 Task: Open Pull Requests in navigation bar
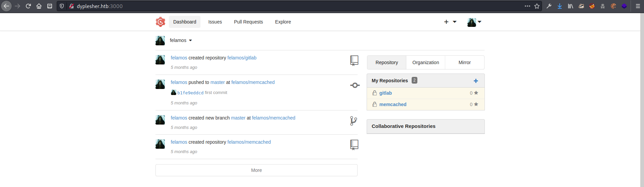[x=248, y=22]
